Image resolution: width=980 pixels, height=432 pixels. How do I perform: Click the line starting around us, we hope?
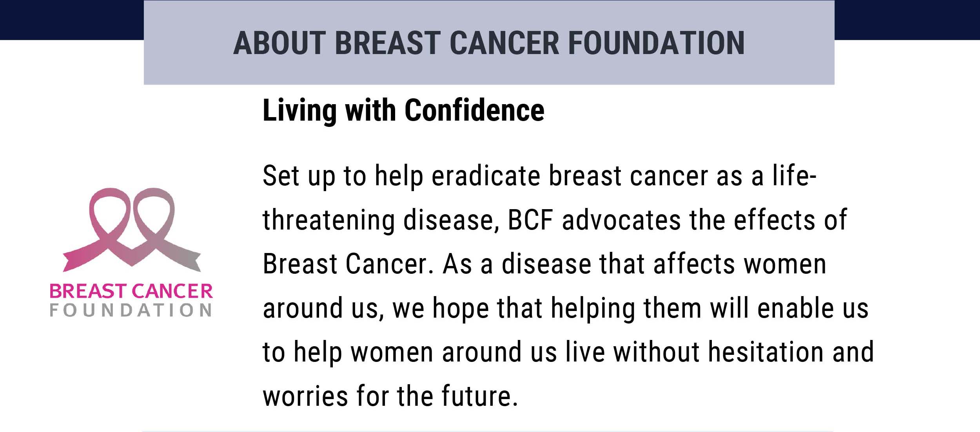[565, 309]
